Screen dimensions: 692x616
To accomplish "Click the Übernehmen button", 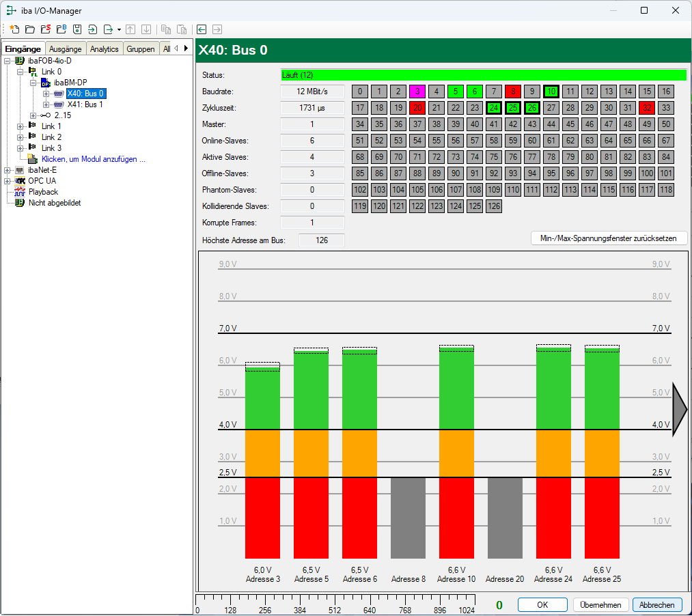I will pos(600,605).
